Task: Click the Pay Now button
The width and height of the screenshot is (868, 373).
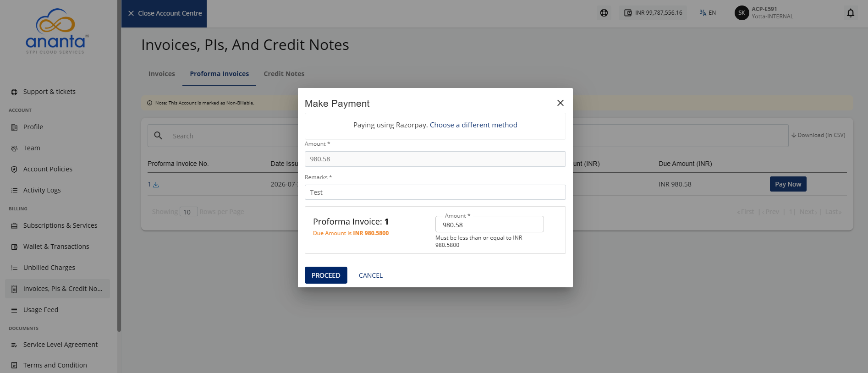Action: 788,184
